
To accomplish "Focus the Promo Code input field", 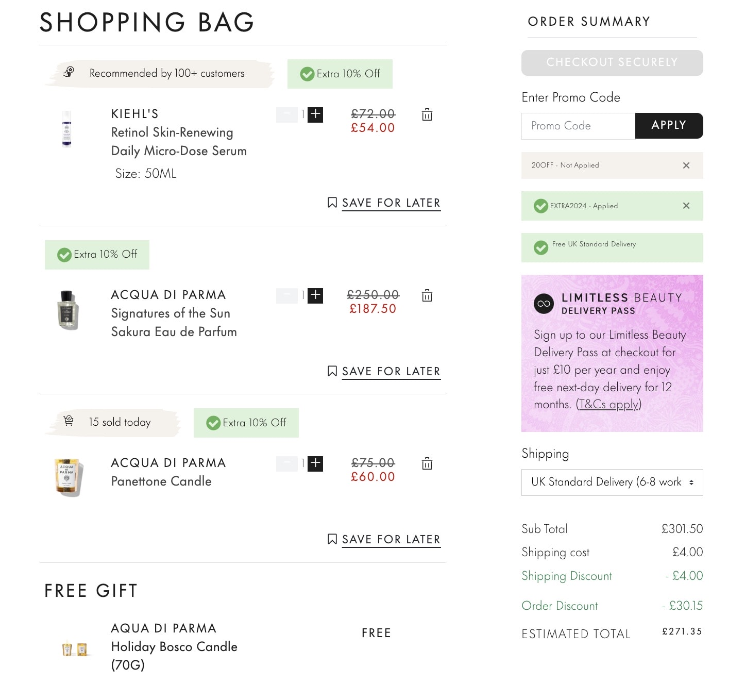I will (578, 126).
